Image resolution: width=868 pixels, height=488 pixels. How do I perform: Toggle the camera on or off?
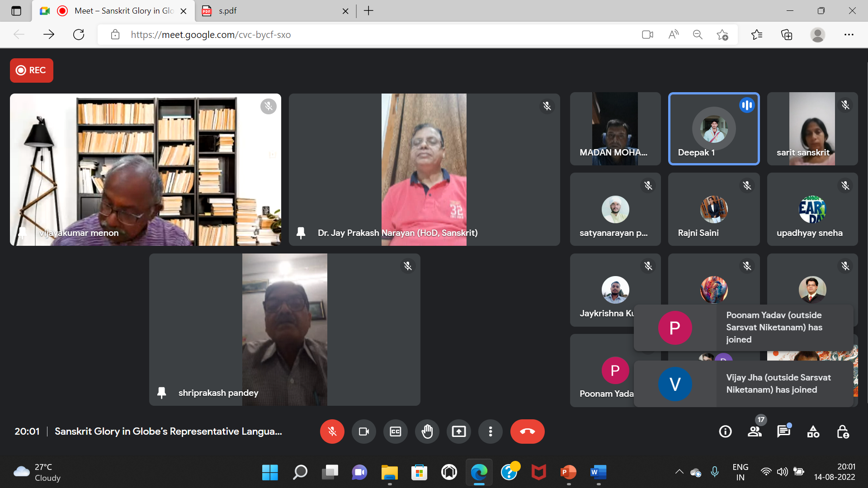(363, 432)
